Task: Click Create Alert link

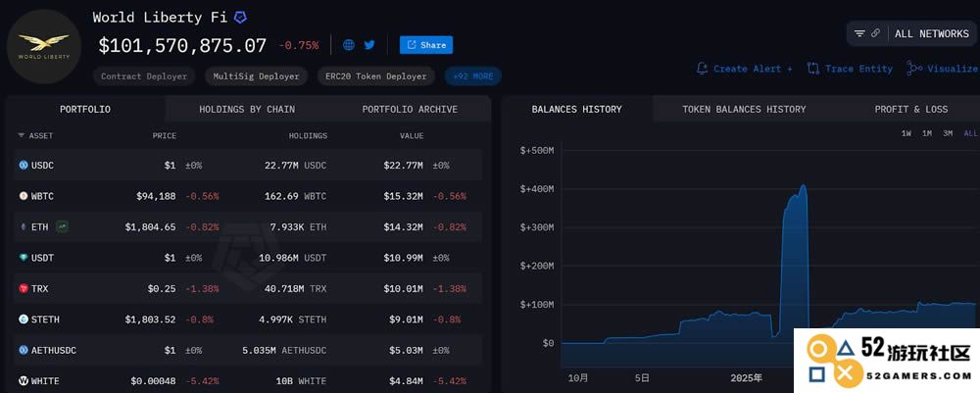Action: [x=753, y=69]
